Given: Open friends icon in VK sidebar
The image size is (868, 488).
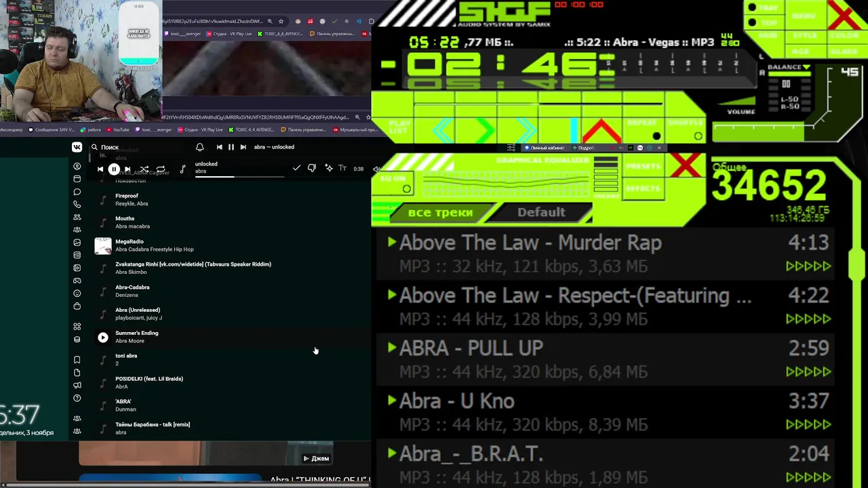Looking at the screenshot, I should click(x=77, y=217).
